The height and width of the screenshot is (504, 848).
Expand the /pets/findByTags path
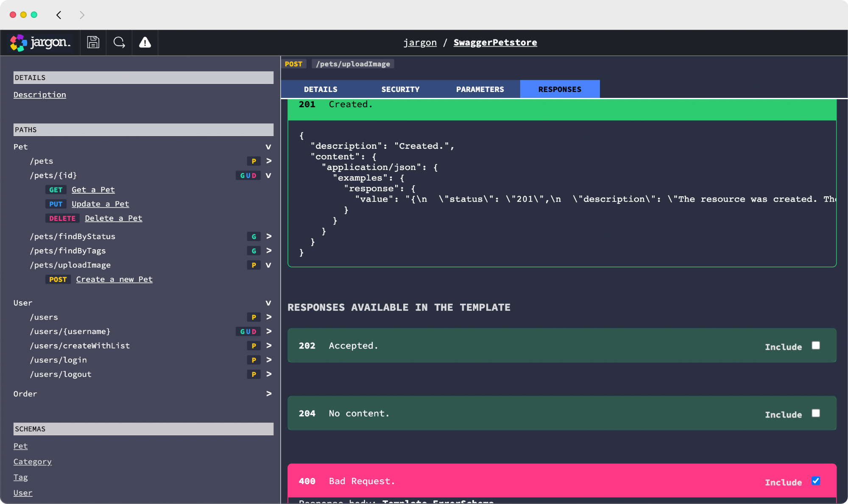click(x=269, y=251)
